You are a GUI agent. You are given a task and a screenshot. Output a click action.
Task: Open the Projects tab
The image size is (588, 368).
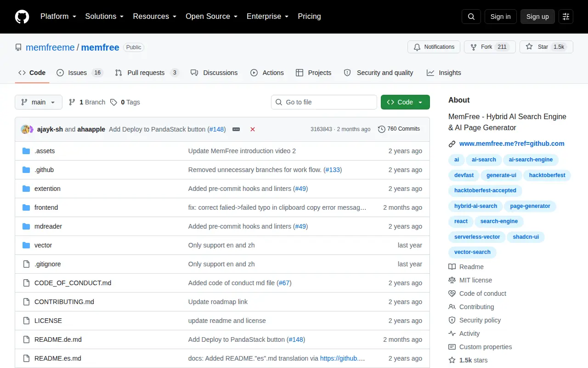point(314,73)
